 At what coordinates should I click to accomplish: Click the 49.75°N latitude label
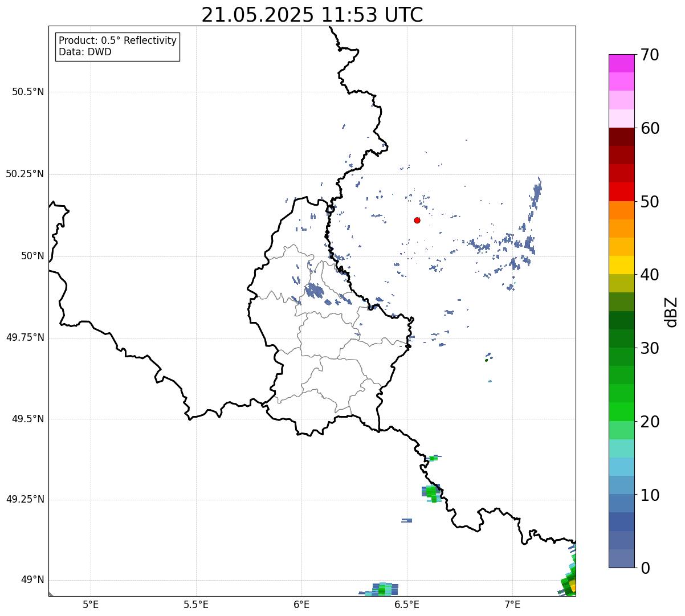[x=25, y=337]
